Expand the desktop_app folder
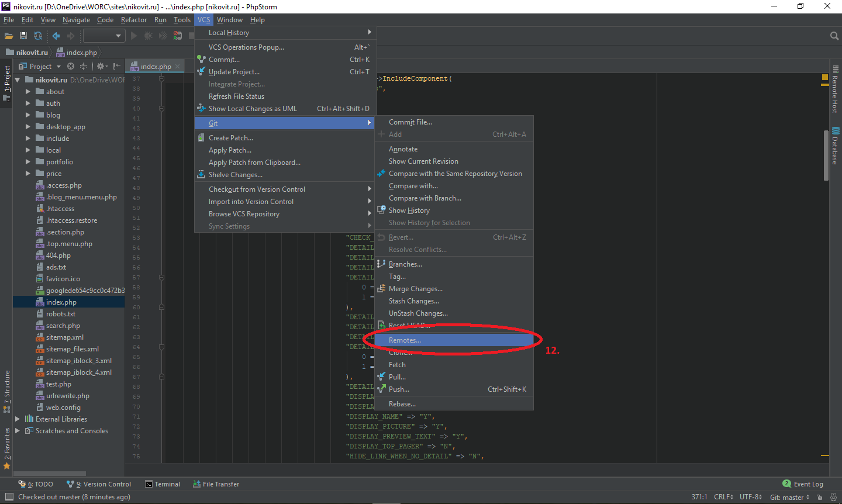Image resolution: width=842 pixels, height=504 pixels. [x=27, y=127]
